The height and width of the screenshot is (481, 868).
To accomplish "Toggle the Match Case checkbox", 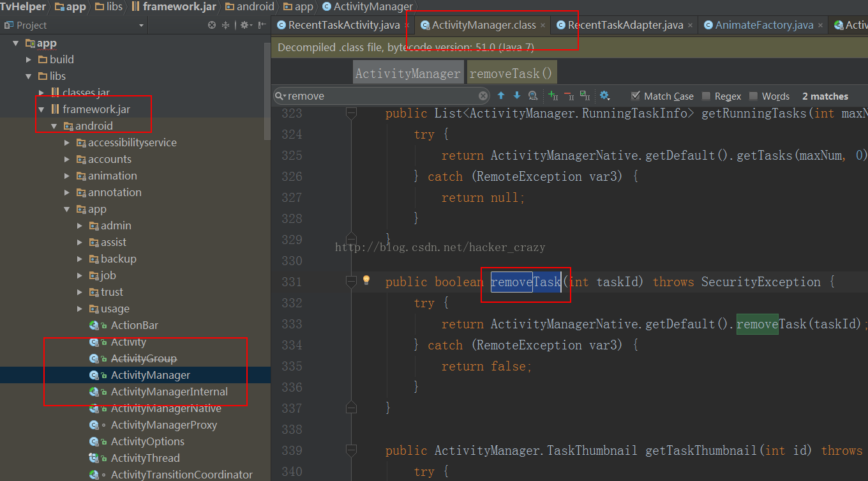I will point(635,96).
